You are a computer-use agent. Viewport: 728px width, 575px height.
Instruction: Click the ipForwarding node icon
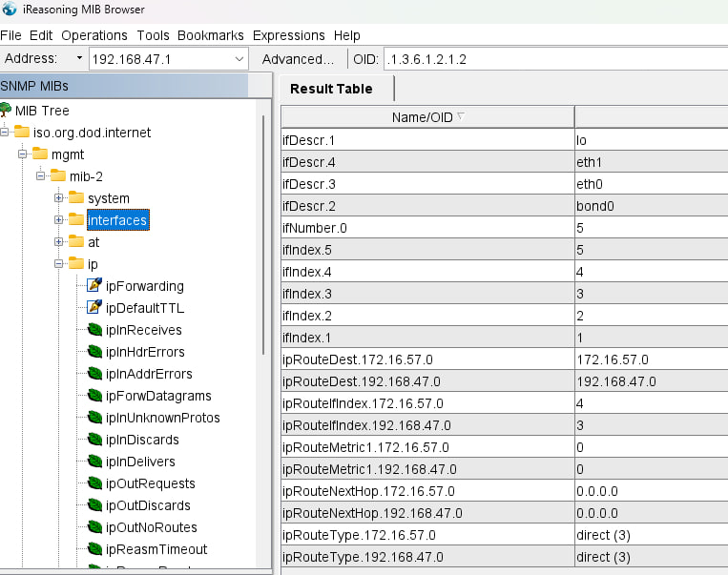94,286
